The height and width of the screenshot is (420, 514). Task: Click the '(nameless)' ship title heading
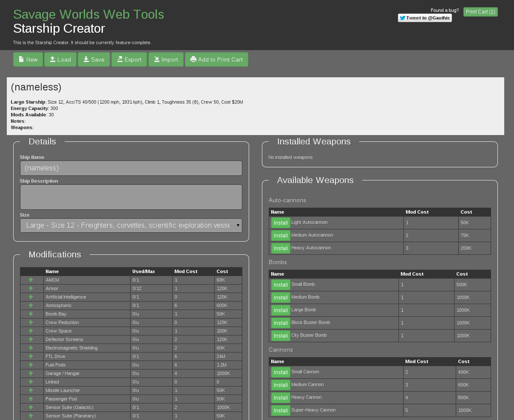point(36,87)
